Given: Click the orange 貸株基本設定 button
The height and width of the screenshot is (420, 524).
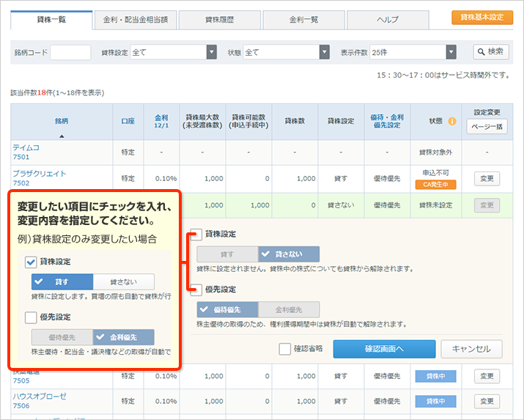Looking at the screenshot, I should click(482, 18).
